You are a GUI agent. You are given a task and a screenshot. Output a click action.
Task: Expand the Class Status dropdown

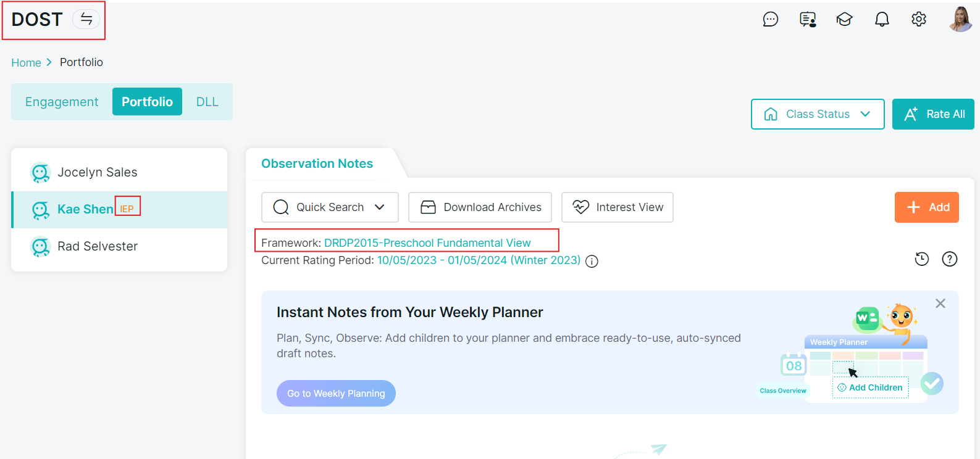[818, 114]
